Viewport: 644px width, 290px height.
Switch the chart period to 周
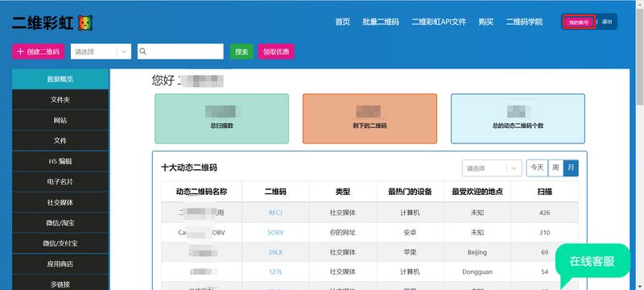[555, 168]
